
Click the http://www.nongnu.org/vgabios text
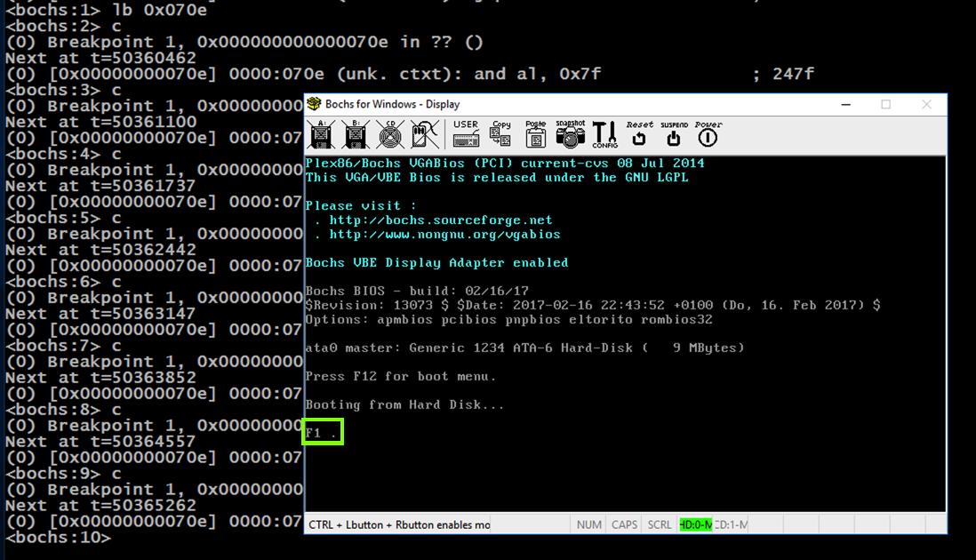(444, 234)
